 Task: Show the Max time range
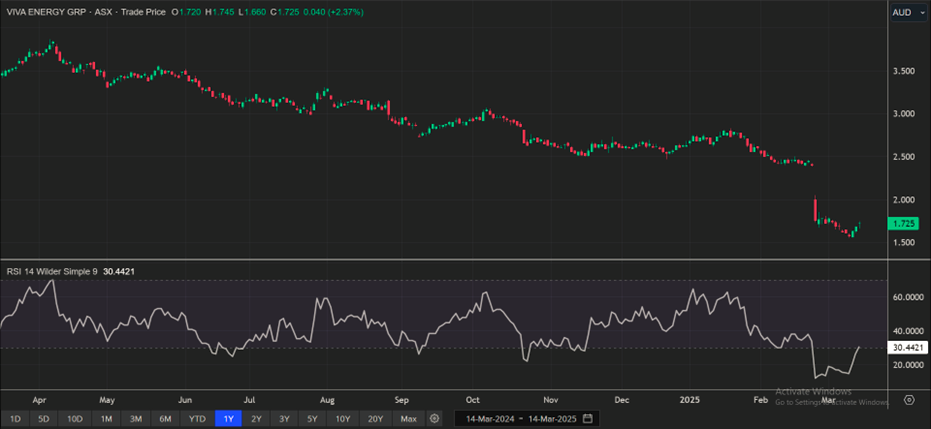coord(408,418)
